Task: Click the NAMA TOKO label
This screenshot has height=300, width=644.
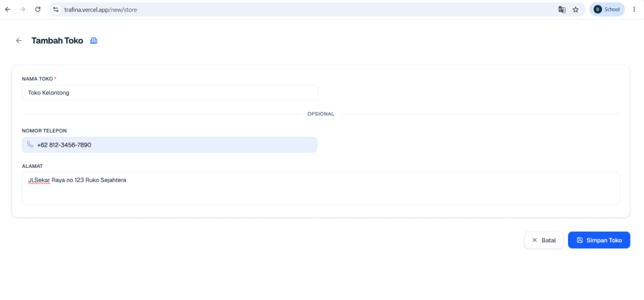Action: coord(39,78)
